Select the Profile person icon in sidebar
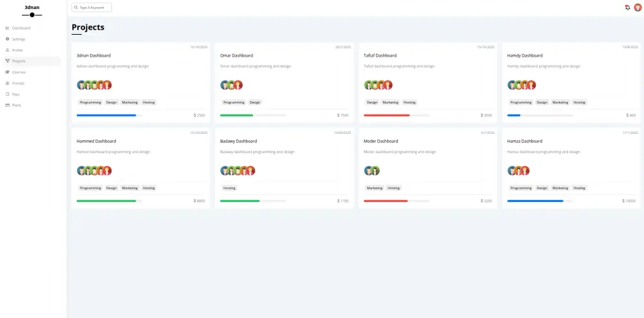Screen dimensions: 644x318 click(7, 50)
